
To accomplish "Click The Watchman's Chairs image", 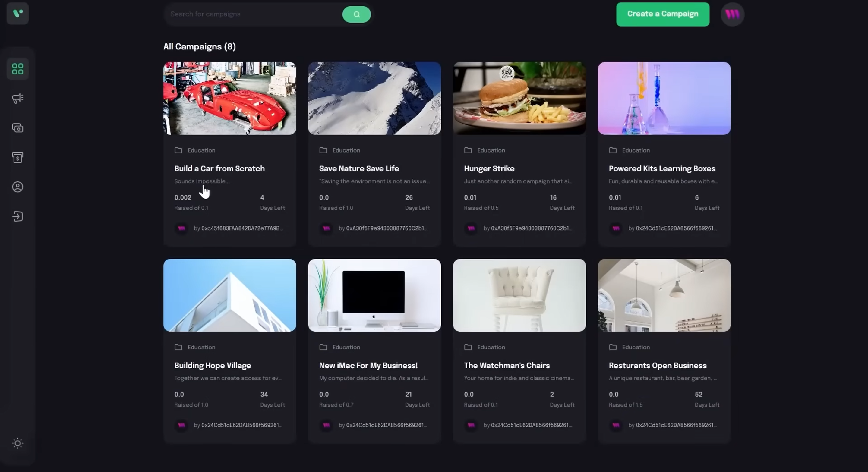I will (519, 295).
